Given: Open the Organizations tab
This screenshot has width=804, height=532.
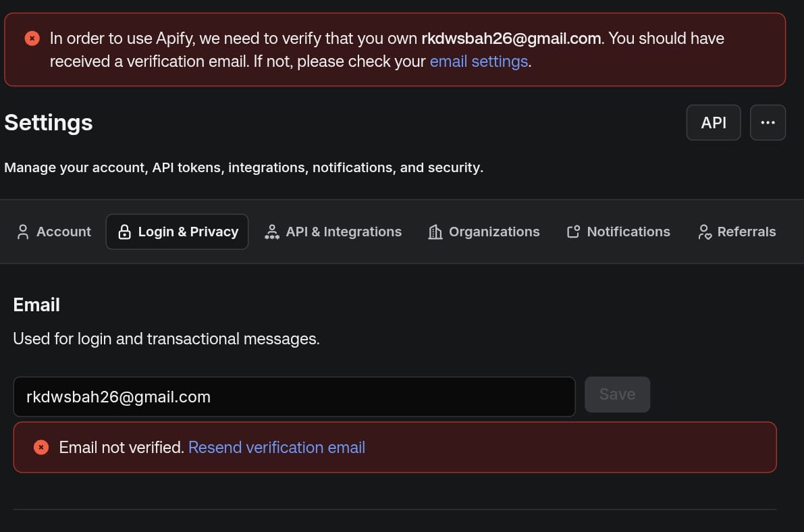Looking at the screenshot, I should [x=483, y=232].
